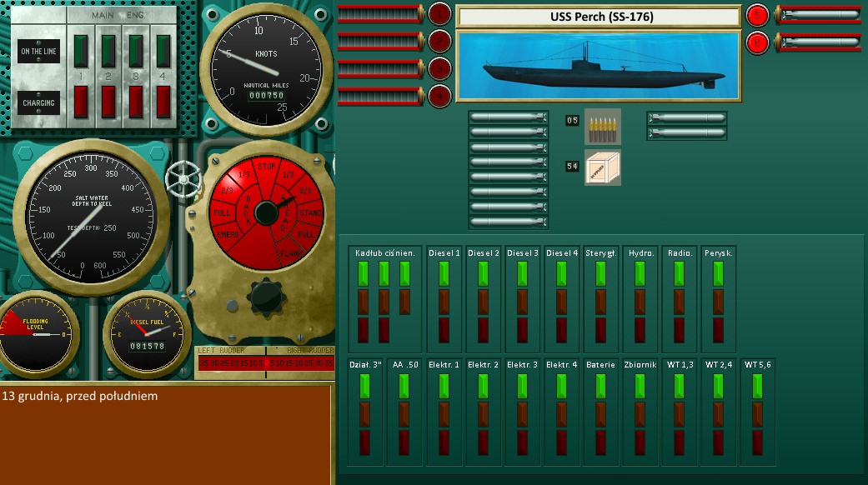Choose EMERG back on engine telegraph
The height and width of the screenshot is (485, 868).
point(227,235)
